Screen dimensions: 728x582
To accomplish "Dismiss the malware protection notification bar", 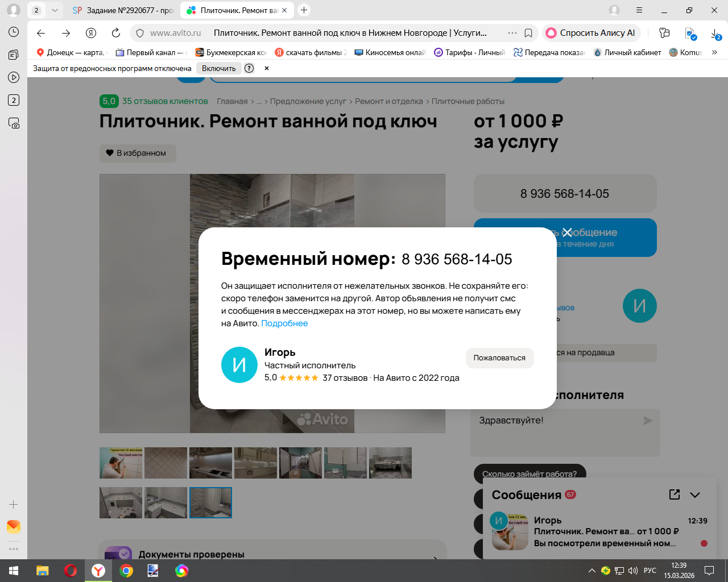I will point(266,68).
